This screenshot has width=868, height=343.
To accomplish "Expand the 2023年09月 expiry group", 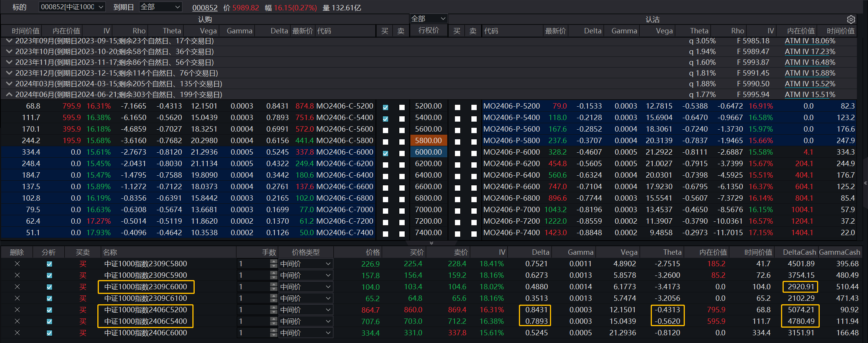I will pos(9,41).
